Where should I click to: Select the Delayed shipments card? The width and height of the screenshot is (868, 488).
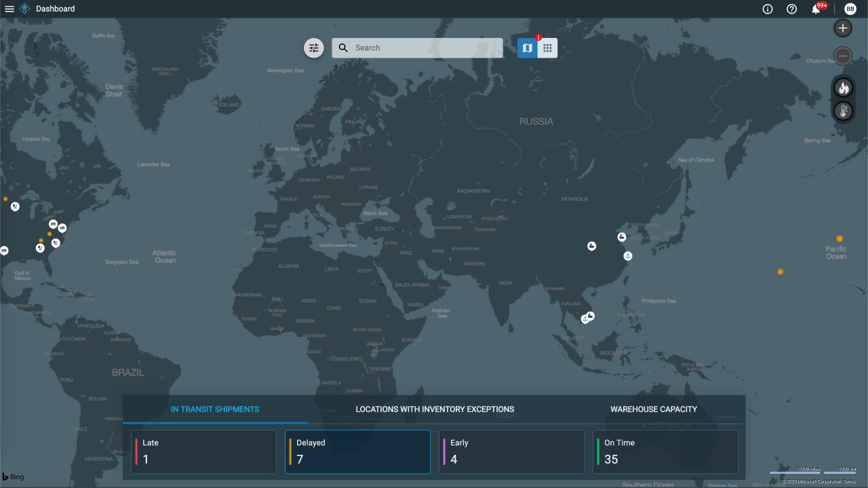pos(357,451)
